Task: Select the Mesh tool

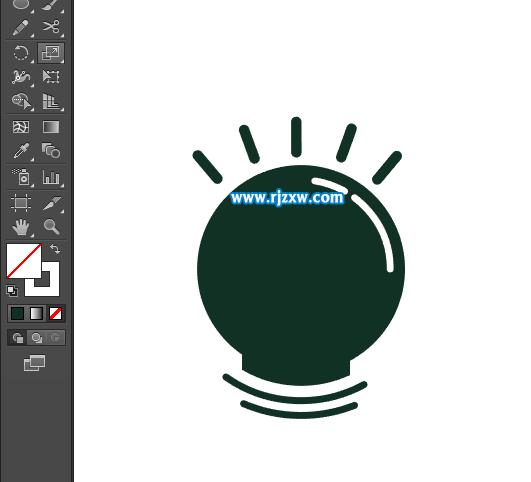Action: click(21, 127)
